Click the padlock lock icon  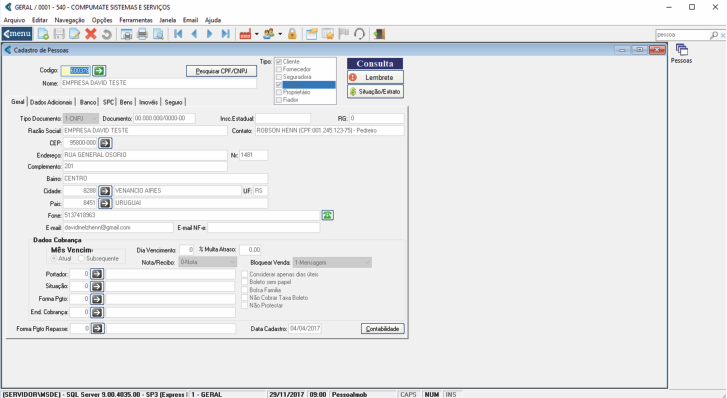[292, 34]
